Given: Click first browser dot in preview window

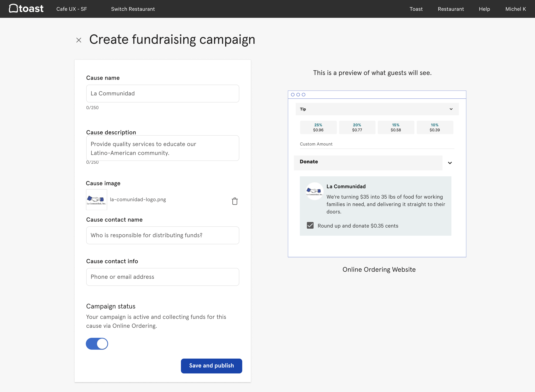Looking at the screenshot, I should pyautogui.click(x=293, y=95).
